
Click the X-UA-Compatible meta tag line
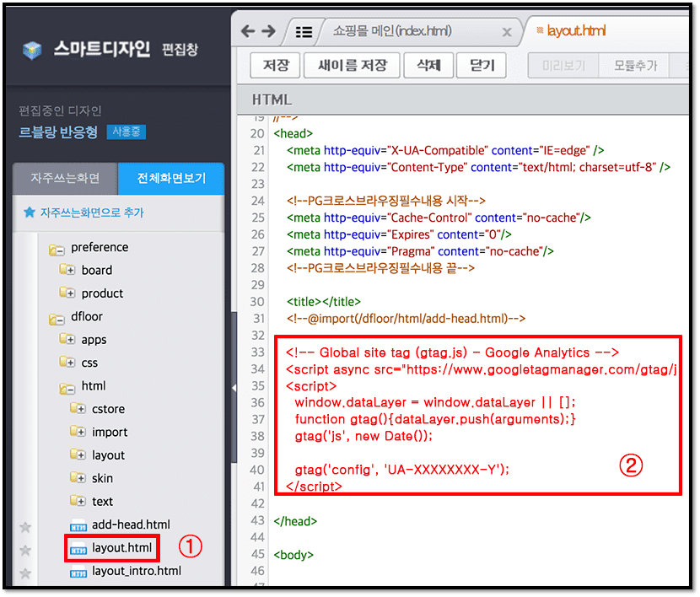(x=445, y=150)
